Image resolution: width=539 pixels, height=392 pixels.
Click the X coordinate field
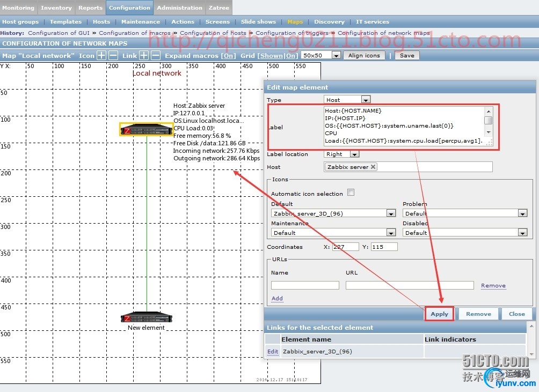346,247
